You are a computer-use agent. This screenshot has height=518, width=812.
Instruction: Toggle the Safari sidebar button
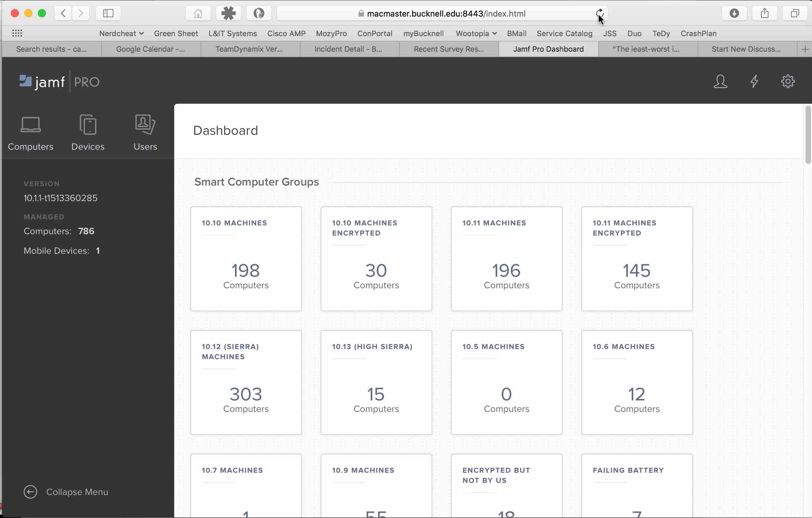tap(108, 14)
